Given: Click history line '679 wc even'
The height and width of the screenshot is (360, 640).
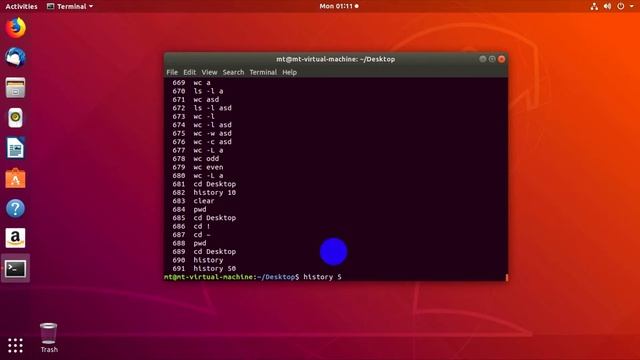Looking at the screenshot, I should tap(198, 167).
